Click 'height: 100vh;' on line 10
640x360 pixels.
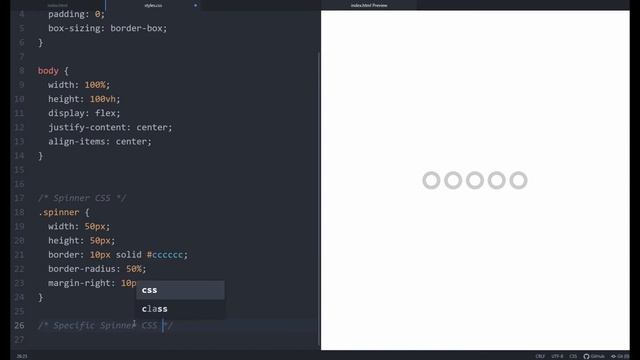pyautogui.click(x=84, y=99)
